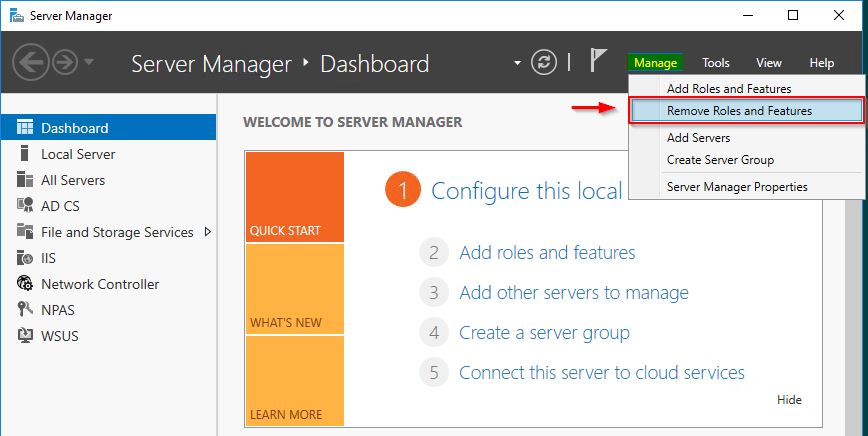
Task: Select the WHAT'S NEW tile
Action: pos(295,289)
